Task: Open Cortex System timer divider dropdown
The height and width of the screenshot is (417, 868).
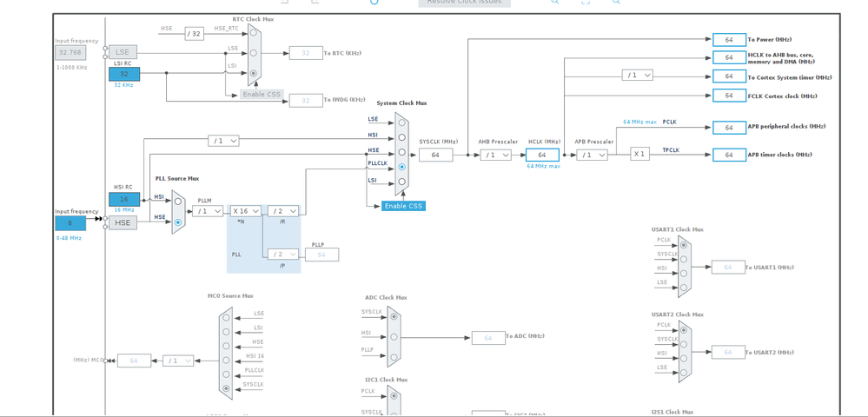Action: [637, 75]
